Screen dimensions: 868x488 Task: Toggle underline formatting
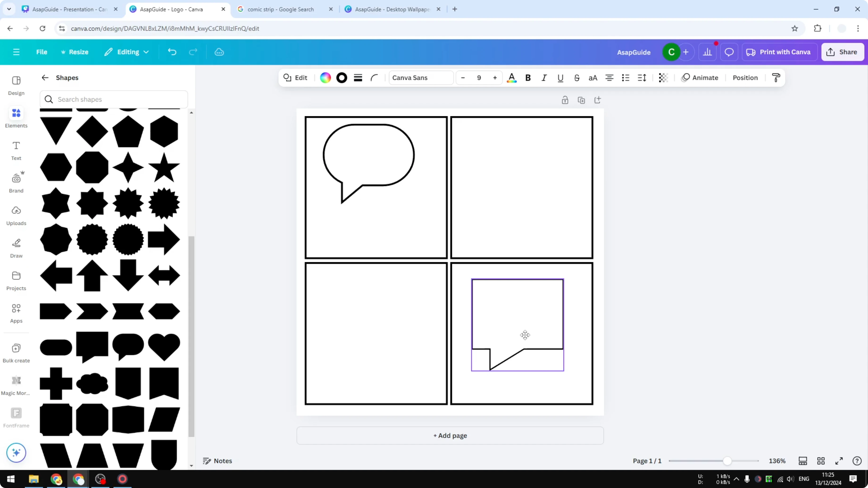[560, 78]
